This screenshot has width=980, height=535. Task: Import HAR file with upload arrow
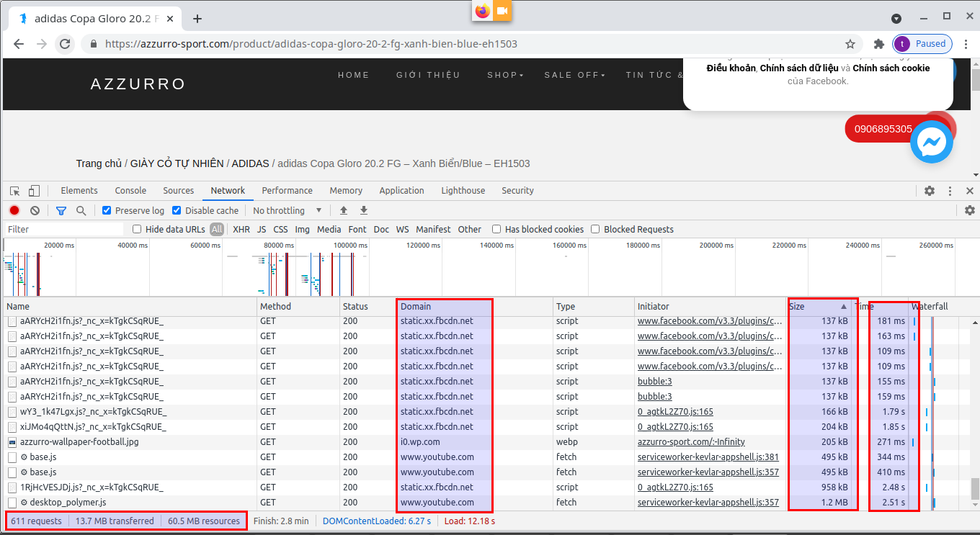tap(344, 210)
